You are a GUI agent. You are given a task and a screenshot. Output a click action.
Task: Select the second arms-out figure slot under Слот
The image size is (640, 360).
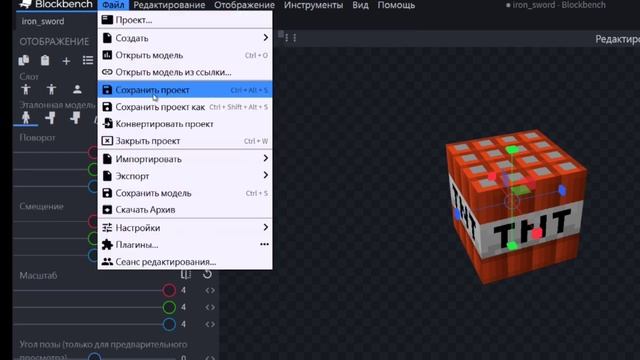pyautogui.click(x=51, y=89)
